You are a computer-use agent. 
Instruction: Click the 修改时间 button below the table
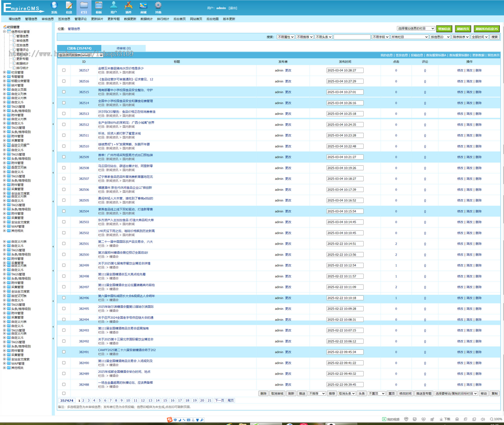pyautogui.click(x=405, y=393)
